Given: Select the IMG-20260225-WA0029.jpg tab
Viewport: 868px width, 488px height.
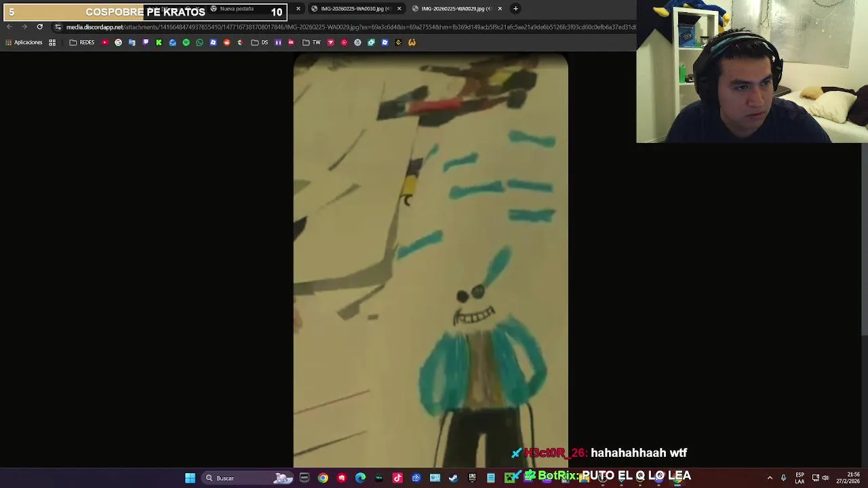Looking at the screenshot, I should [x=453, y=9].
